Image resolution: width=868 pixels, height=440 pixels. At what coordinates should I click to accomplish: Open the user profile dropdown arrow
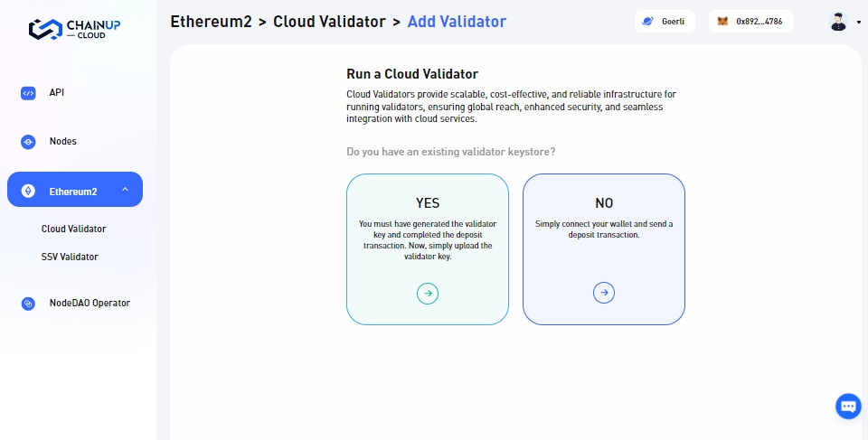pos(858,23)
